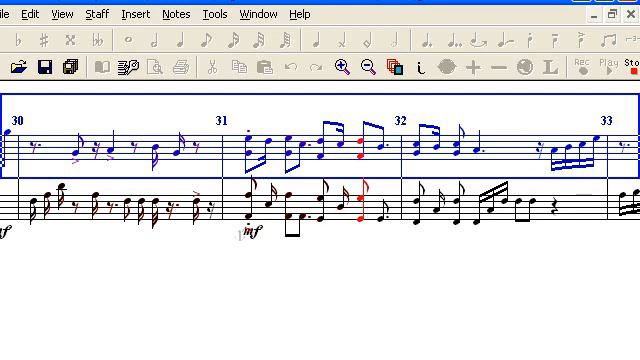Open the Window menu
The height and width of the screenshot is (360, 640).
(258, 14)
